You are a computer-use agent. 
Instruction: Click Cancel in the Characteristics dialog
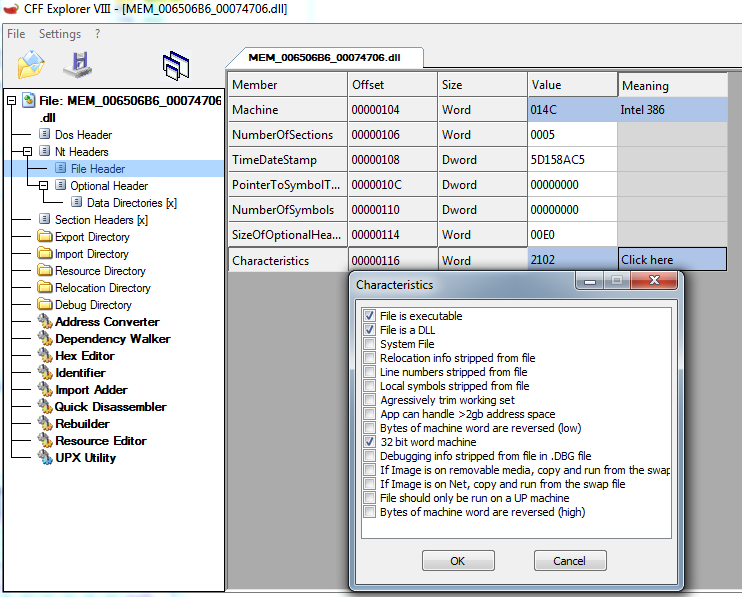pyautogui.click(x=568, y=561)
